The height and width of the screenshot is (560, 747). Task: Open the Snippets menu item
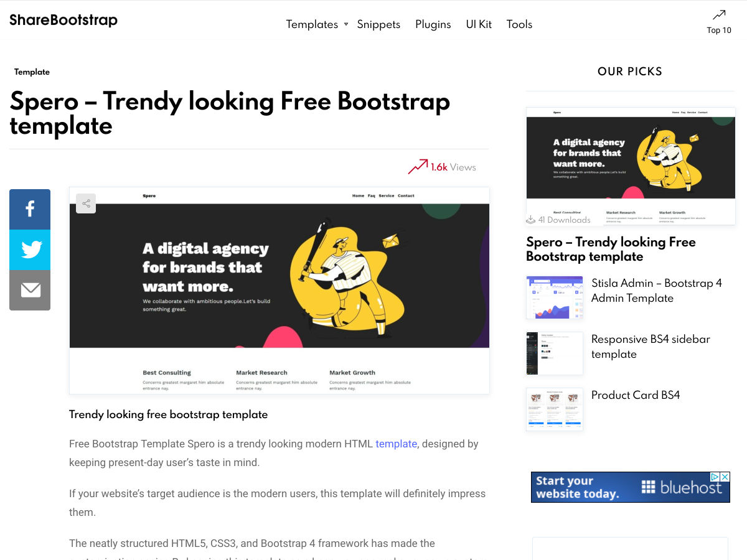tap(378, 24)
